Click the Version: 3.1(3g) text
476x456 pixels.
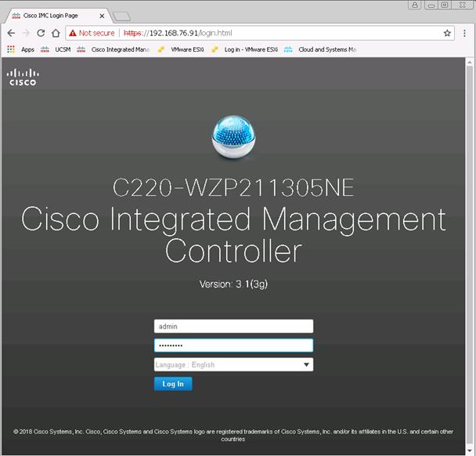point(233,284)
